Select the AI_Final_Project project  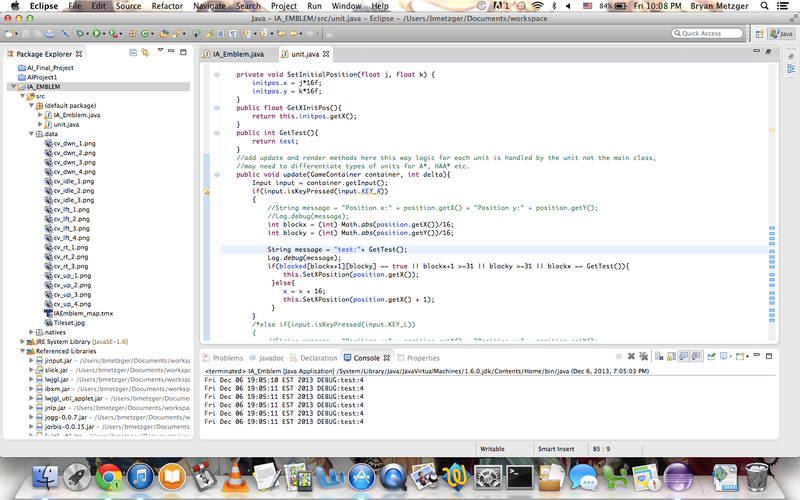[45, 68]
